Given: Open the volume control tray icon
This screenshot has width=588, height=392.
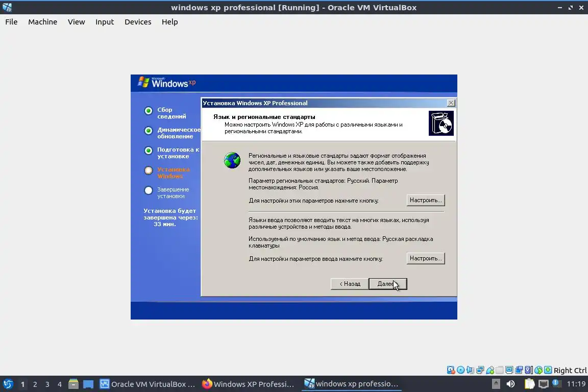Looking at the screenshot, I should pyautogui.click(x=510, y=384).
